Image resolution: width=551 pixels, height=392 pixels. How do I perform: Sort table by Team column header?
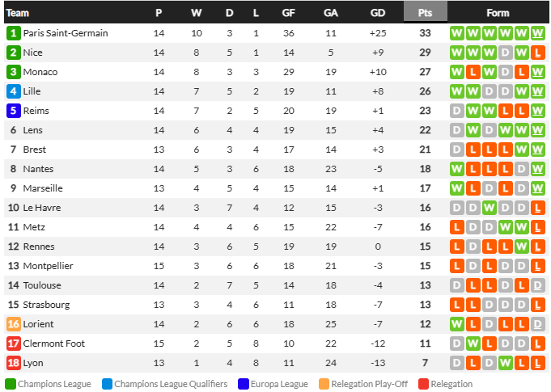(x=18, y=13)
